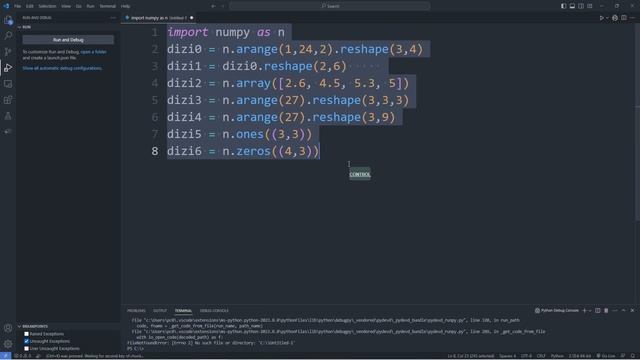640x360 pixels.
Task: Select the 'import numpy as n' editor tab
Action: 159,18
